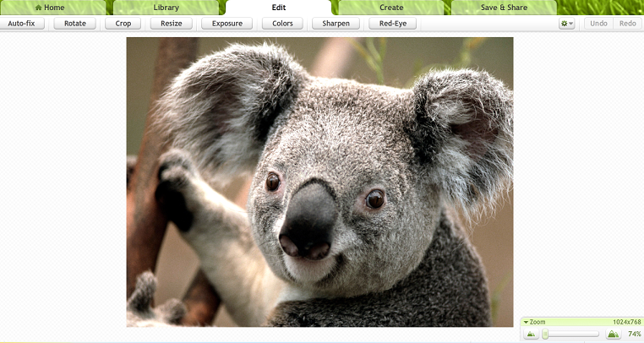Switch to the Library tab
Screen dimensions: 644x343
pos(166,8)
